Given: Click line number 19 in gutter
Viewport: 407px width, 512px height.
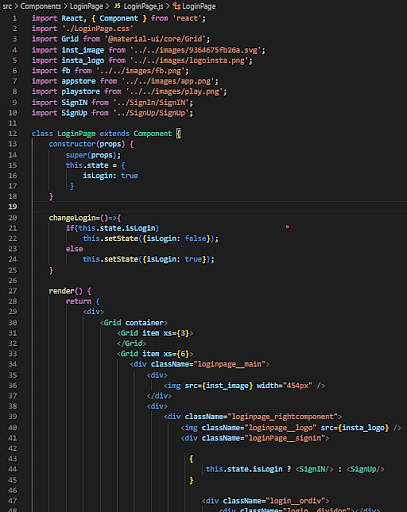Looking at the screenshot, I should point(13,207).
